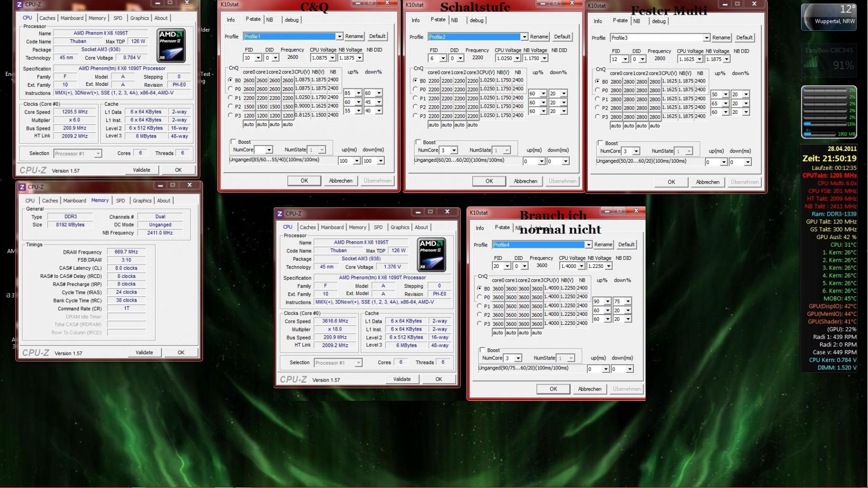Open the FID dropdown showing 20 in Profile4
Viewport: 868px width, 488px height.
(508, 267)
